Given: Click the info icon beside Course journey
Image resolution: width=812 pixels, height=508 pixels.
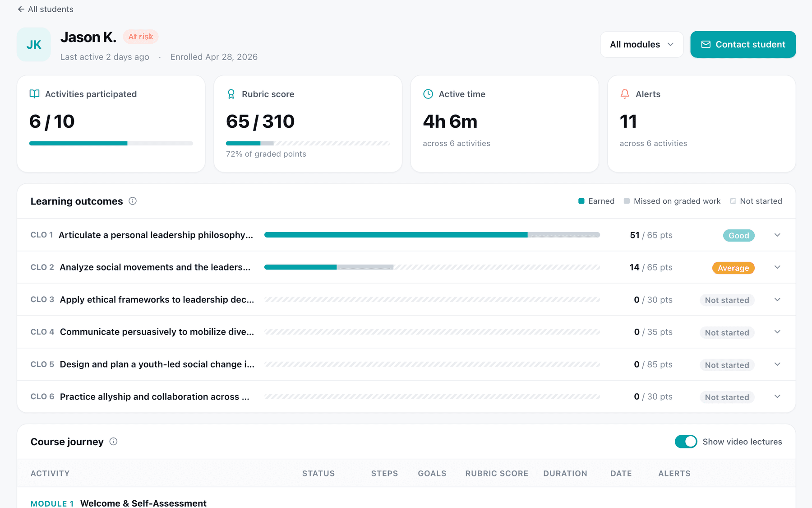Looking at the screenshot, I should pos(114,442).
